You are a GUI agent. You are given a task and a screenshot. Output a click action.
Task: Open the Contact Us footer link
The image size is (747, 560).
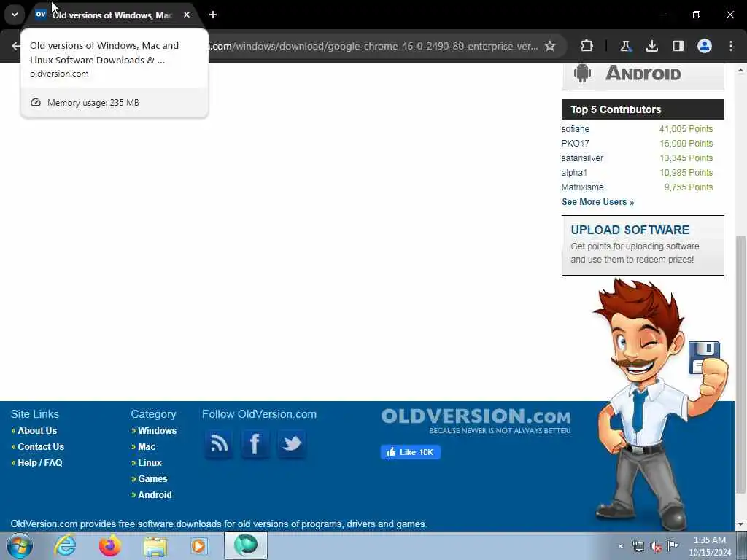41,447
